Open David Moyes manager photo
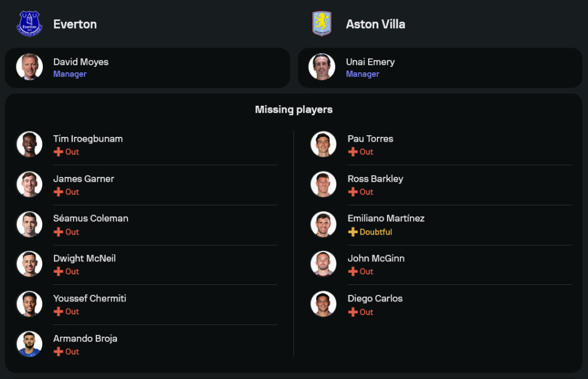 point(29,67)
